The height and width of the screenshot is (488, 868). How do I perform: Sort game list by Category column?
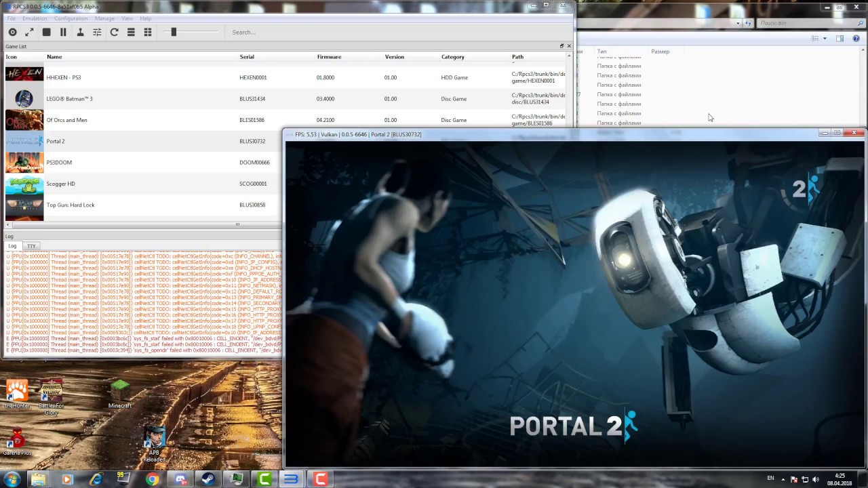tap(452, 57)
